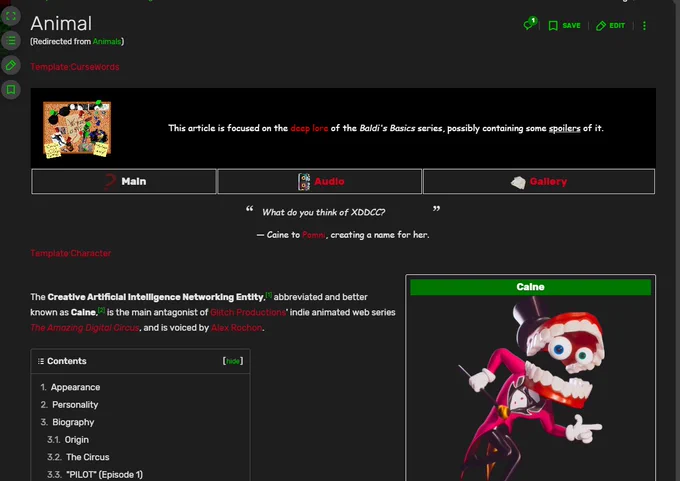Open the table of contents sidebar icon
Screen dimensions: 680x481
coord(11,41)
